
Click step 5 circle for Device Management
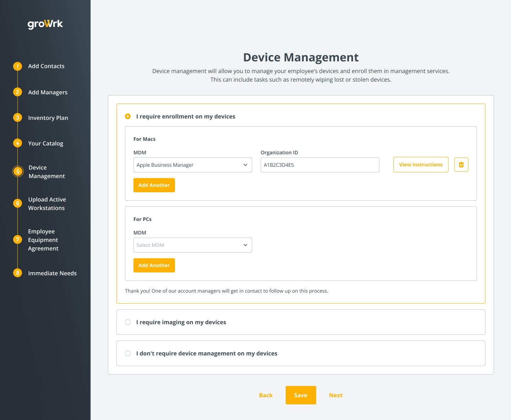[17, 171]
